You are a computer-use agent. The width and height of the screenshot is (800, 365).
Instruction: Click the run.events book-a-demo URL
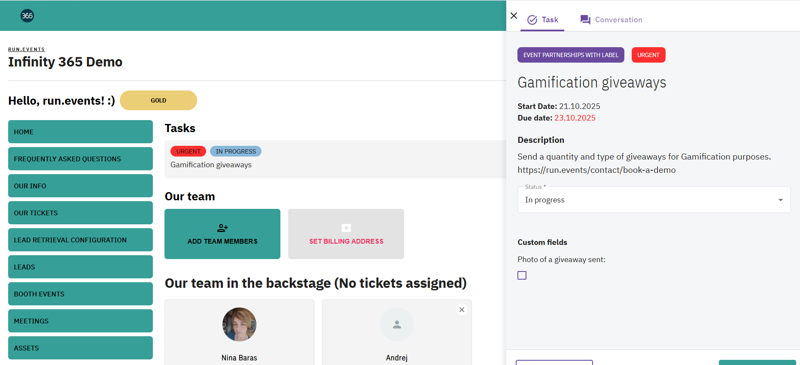pos(596,170)
